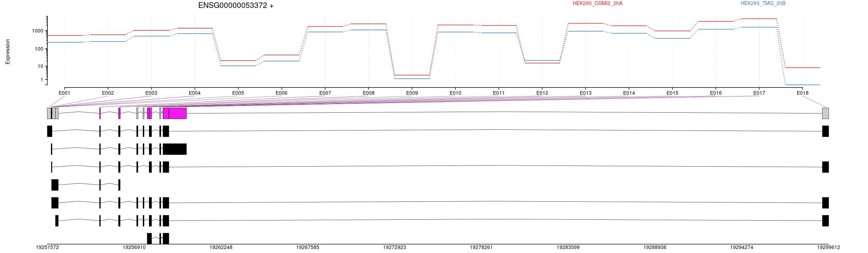Click exon label E004
Image resolution: width=868 pixels, height=253 pixels.
tap(195, 93)
